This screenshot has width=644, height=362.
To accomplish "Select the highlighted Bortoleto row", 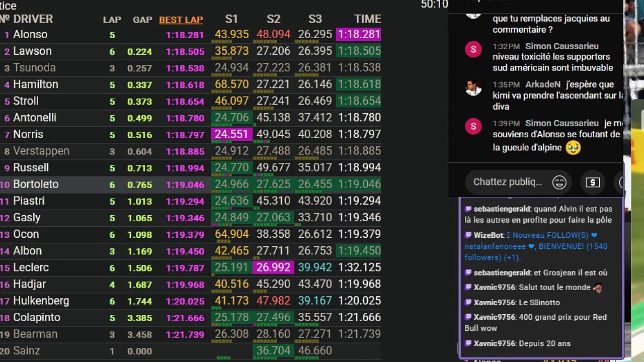I will [x=191, y=184].
